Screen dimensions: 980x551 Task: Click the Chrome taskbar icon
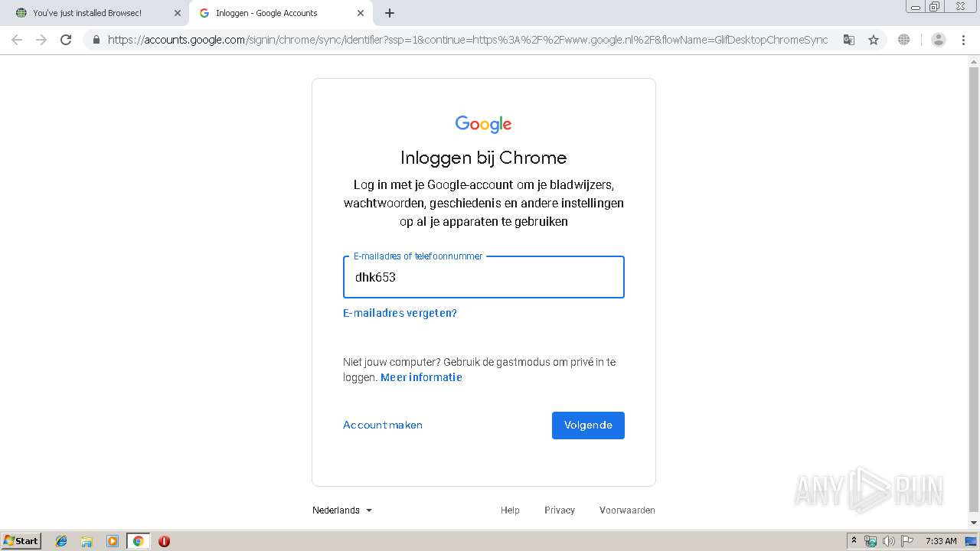click(x=138, y=541)
